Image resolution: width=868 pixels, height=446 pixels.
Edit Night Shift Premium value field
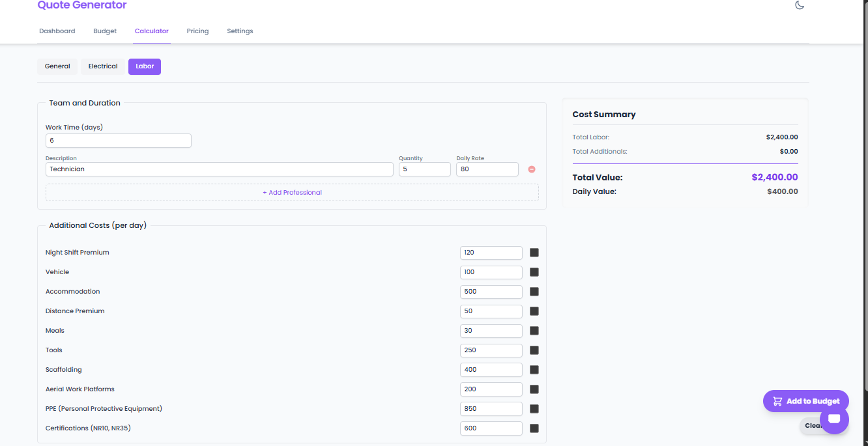(491, 253)
